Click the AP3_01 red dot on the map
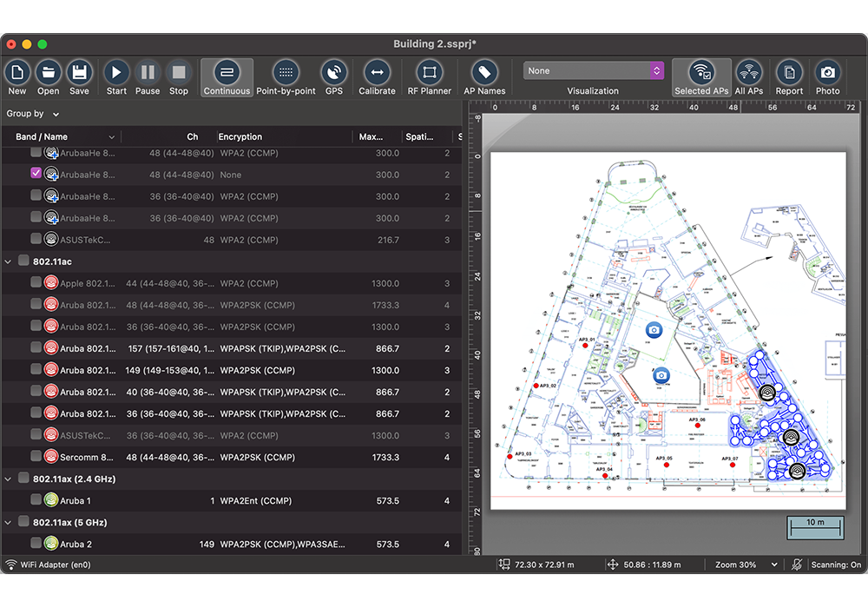 (585, 346)
